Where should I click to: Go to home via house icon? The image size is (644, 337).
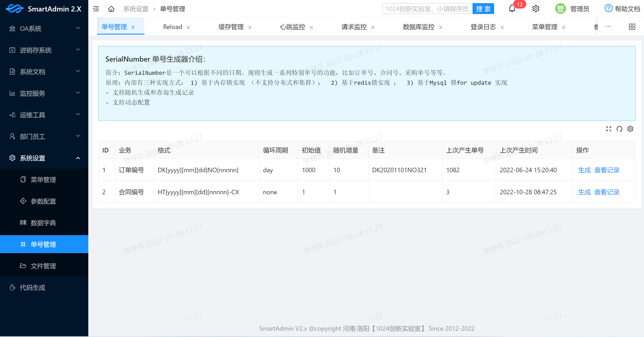(111, 9)
